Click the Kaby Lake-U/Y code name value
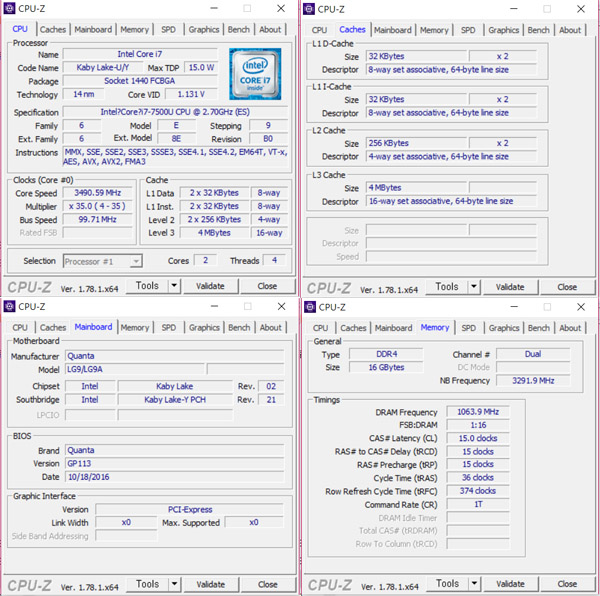This screenshot has width=600, height=596. tap(103, 67)
